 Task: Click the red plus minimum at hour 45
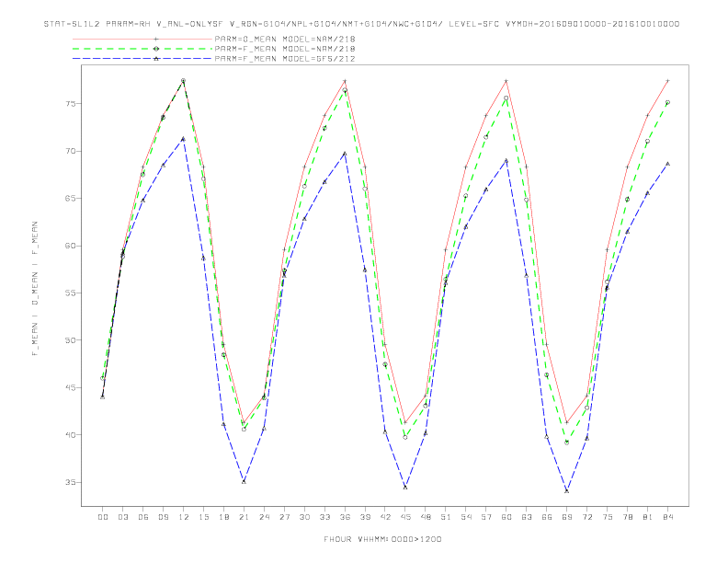coord(405,423)
